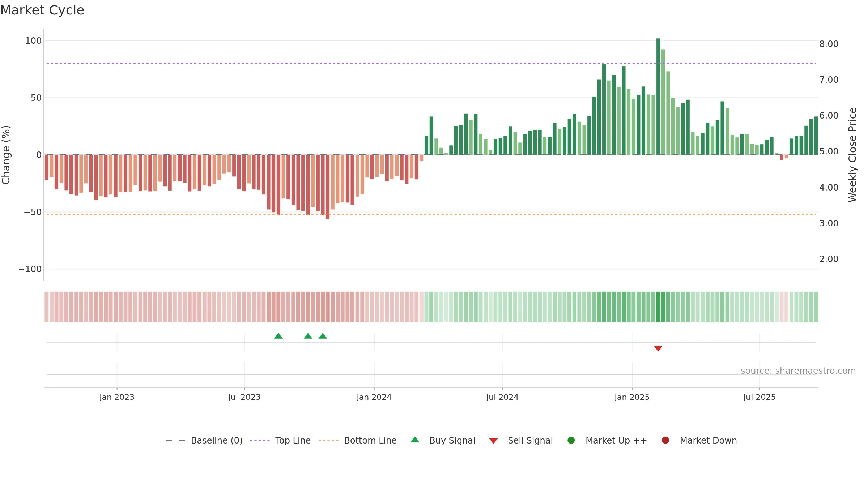This screenshot has height=488, width=868.
Task: Click the dark red Market Down circle in legend
Action: coord(665,440)
